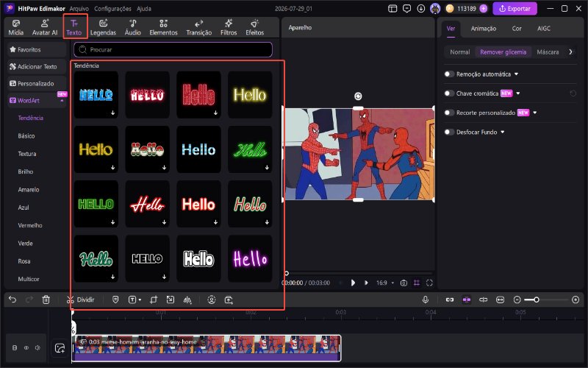588x368 pixels.
Task: Toggle Remoção automática switch
Action: [449, 74]
